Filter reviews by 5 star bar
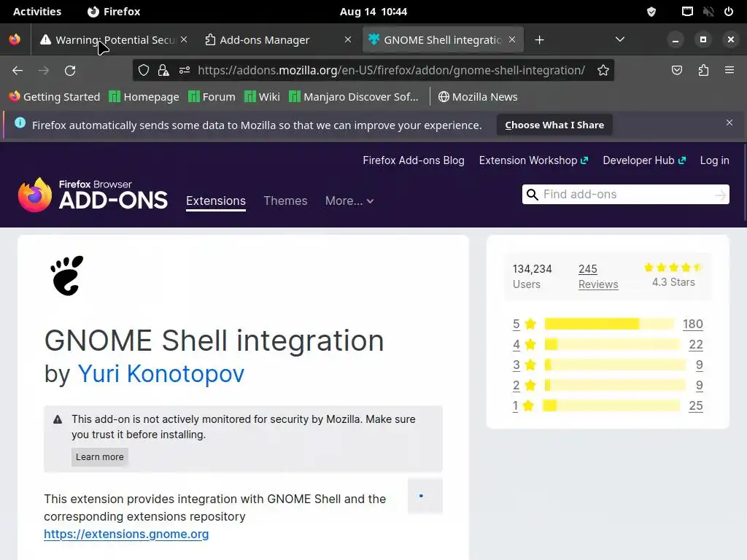The height and width of the screenshot is (560, 747). [609, 324]
